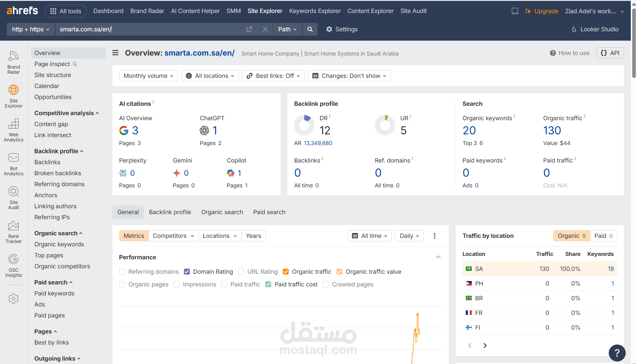Clear the URL with the X icon

point(265,29)
